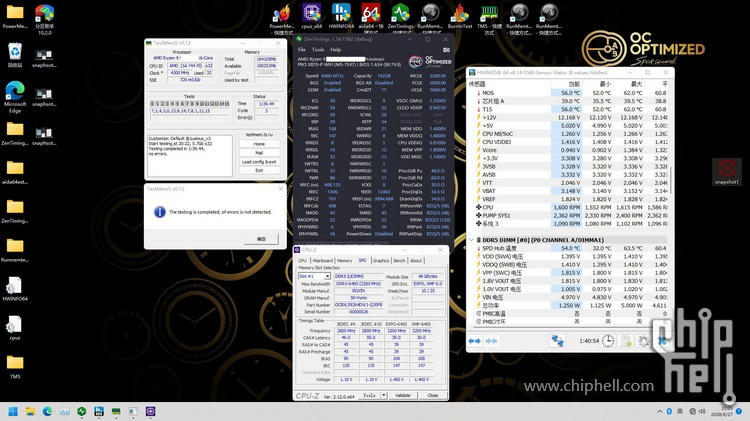Viewport: 750px width, 421px height.
Task: Switch to Bench tab in CPU-Z
Action: coord(399,261)
